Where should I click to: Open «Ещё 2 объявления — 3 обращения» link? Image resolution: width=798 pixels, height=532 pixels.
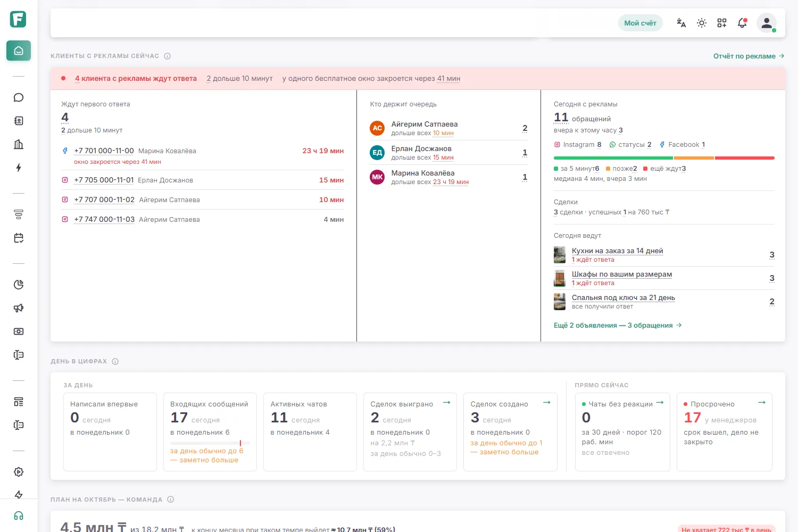coord(618,325)
